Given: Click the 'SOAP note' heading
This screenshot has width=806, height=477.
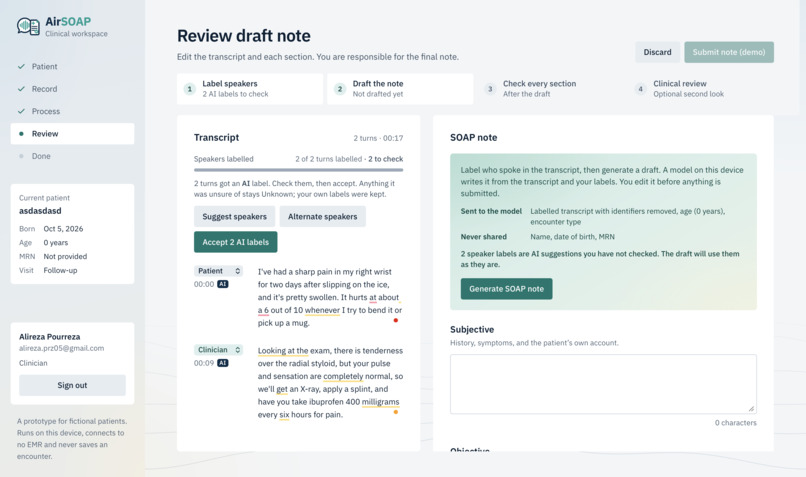Looking at the screenshot, I should [x=473, y=137].
